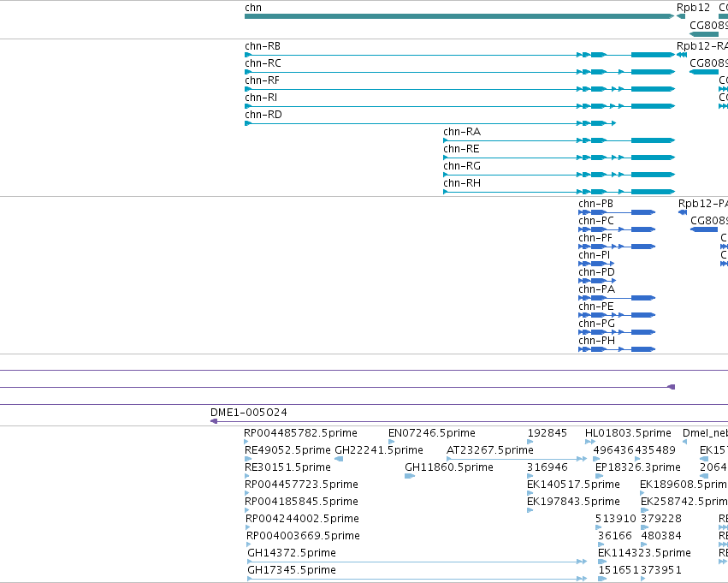Select the chn-RB transcript label

(x=263, y=46)
